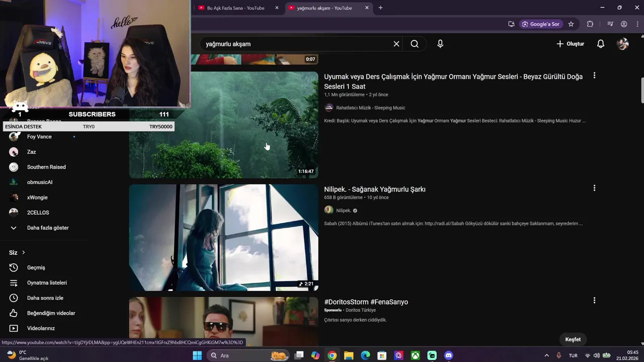
Task: Click the page vertical scrollbar thumb
Action: coord(642,89)
